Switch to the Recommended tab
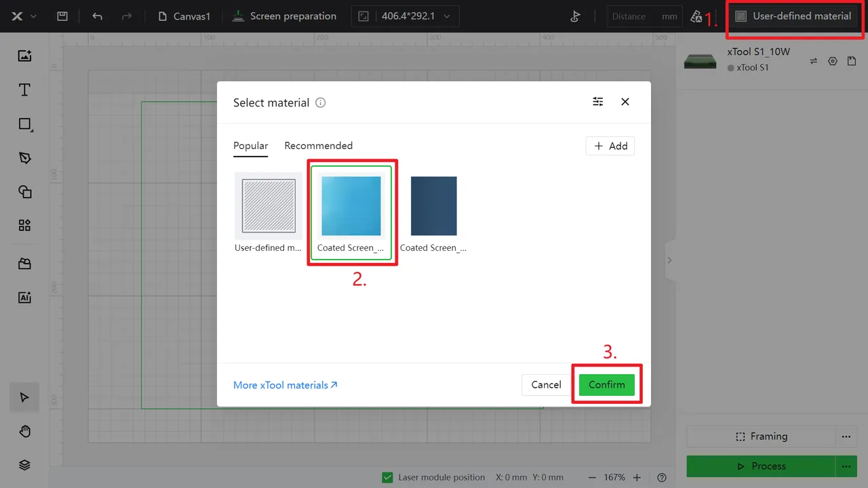The height and width of the screenshot is (488, 868). coord(318,146)
